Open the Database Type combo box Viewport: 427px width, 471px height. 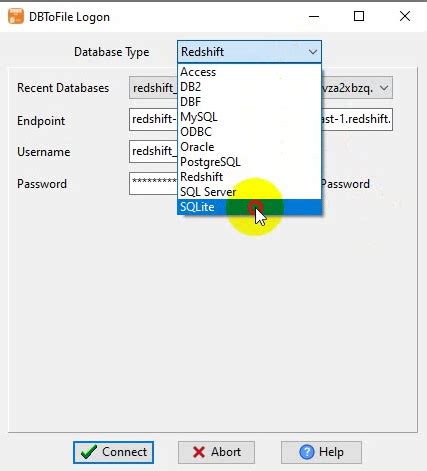pyautogui.click(x=249, y=52)
